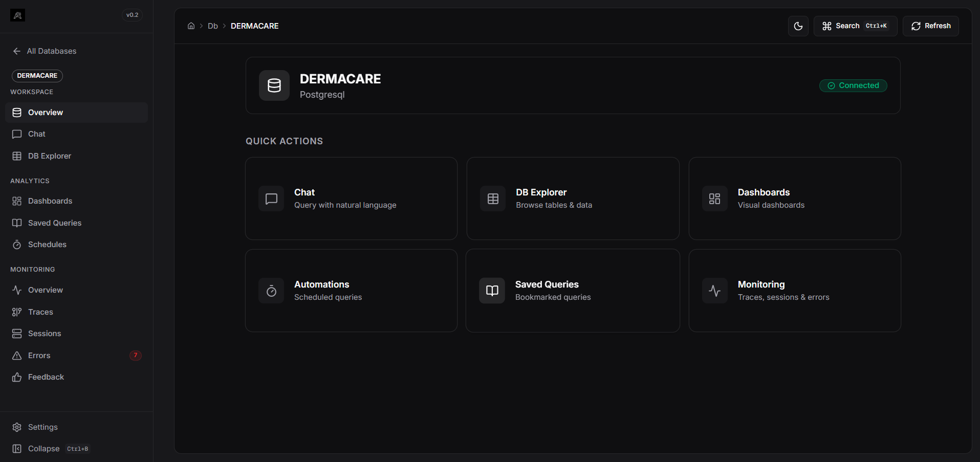The height and width of the screenshot is (462, 980).
Task: Click the grid icon in the Dashboards card
Action: [x=715, y=199]
